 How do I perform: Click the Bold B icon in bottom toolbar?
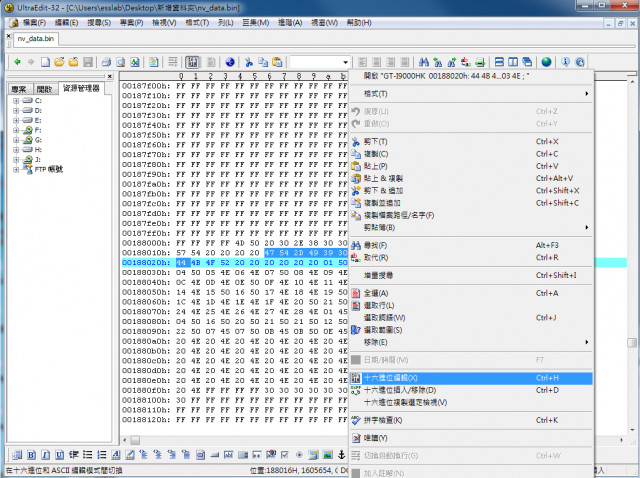pos(31,455)
